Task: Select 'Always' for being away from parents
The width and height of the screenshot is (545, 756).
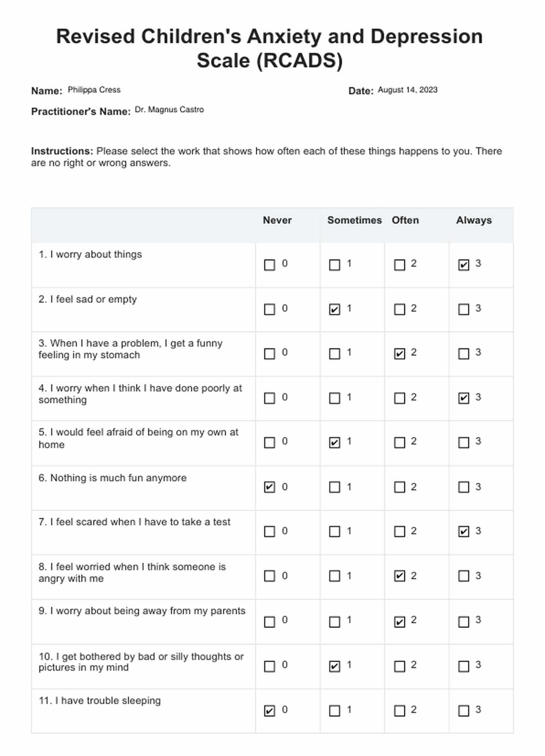Action: [x=463, y=621]
